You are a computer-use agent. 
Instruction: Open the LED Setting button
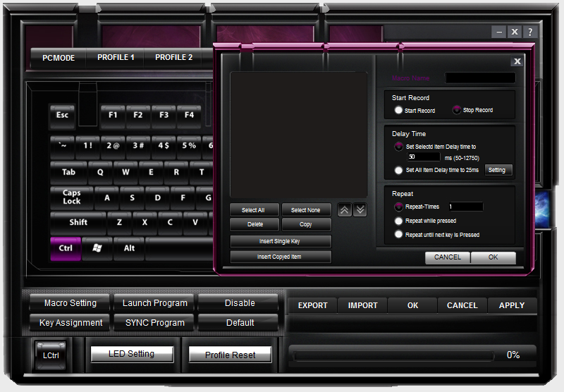coord(132,354)
